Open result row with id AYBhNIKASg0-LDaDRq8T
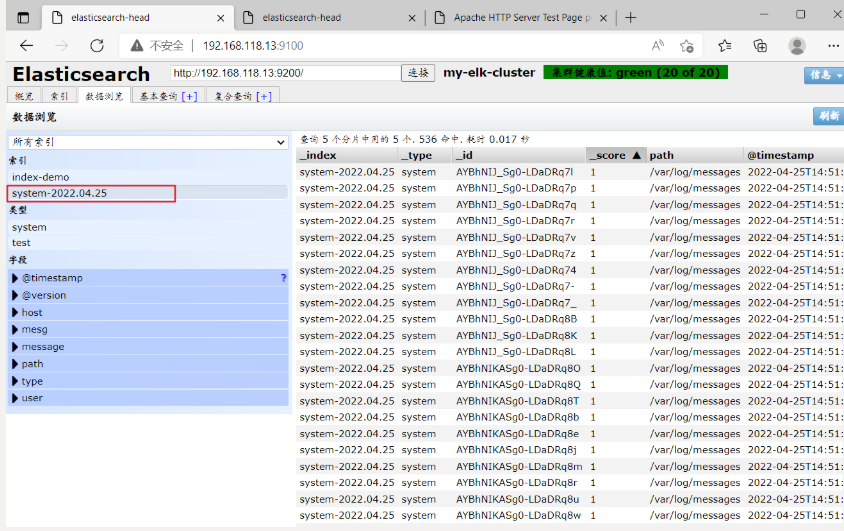This screenshot has height=531, width=844. point(570,401)
